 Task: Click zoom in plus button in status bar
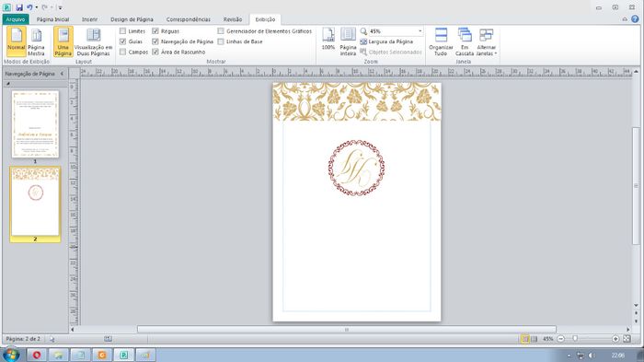tap(615, 339)
